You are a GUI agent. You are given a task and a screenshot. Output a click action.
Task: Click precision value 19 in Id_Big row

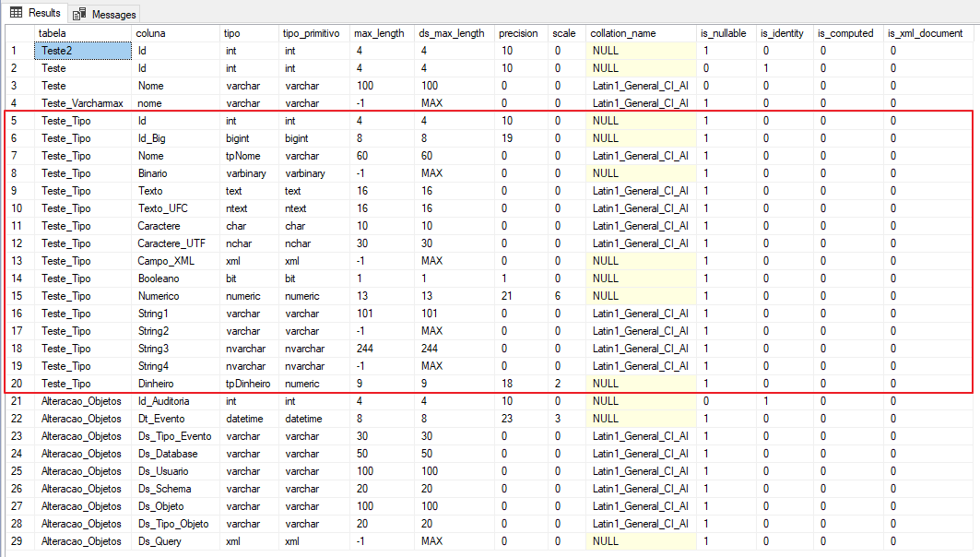pos(521,138)
